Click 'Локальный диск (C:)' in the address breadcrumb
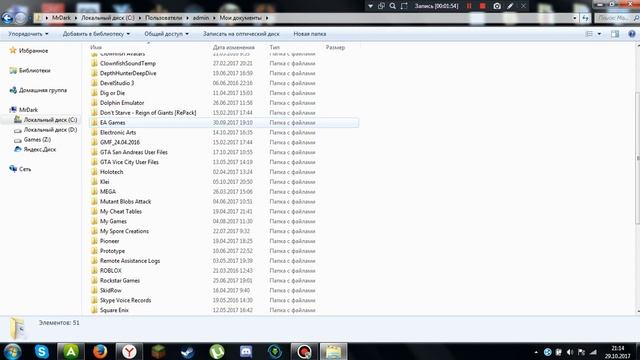 (x=107, y=18)
